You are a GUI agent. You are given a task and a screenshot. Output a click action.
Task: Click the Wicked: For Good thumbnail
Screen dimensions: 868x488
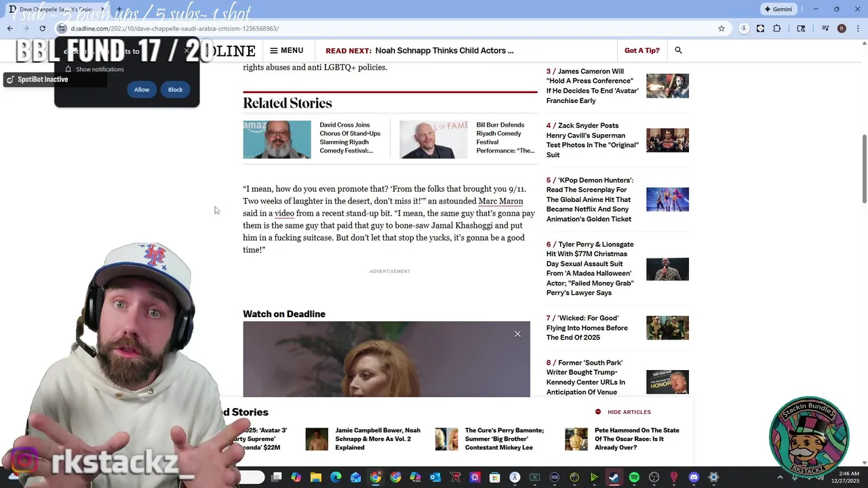[x=667, y=328]
